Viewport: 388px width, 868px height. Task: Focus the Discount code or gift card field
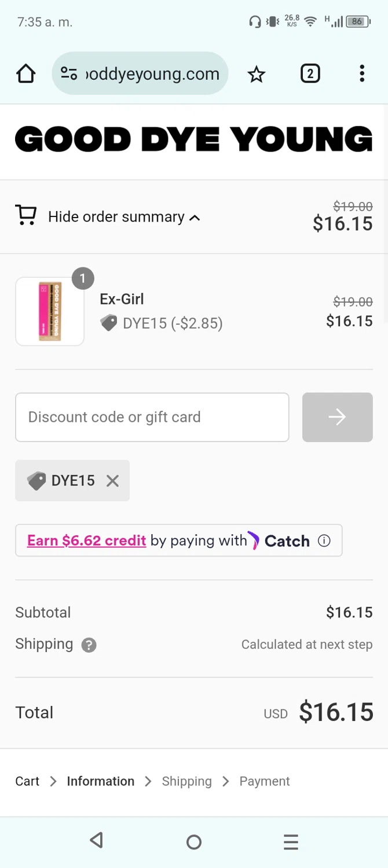tap(152, 417)
